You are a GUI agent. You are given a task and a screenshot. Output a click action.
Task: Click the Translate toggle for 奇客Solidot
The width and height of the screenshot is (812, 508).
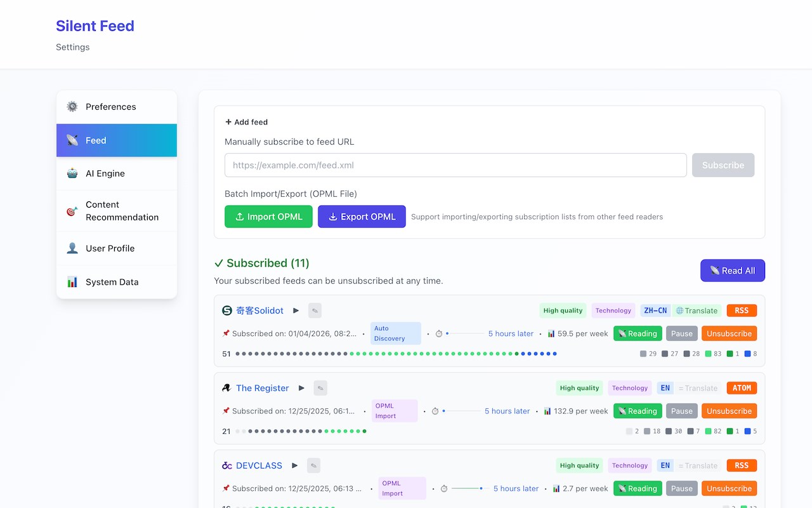pyautogui.click(x=697, y=311)
